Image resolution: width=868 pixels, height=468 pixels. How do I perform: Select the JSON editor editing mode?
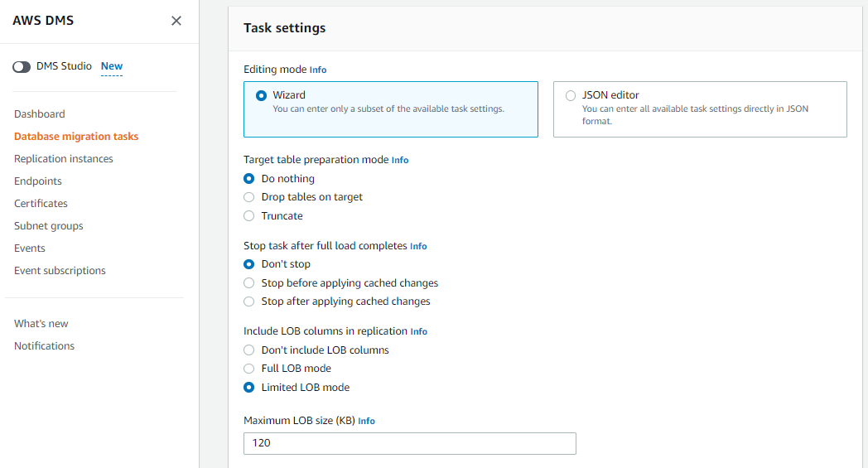571,95
